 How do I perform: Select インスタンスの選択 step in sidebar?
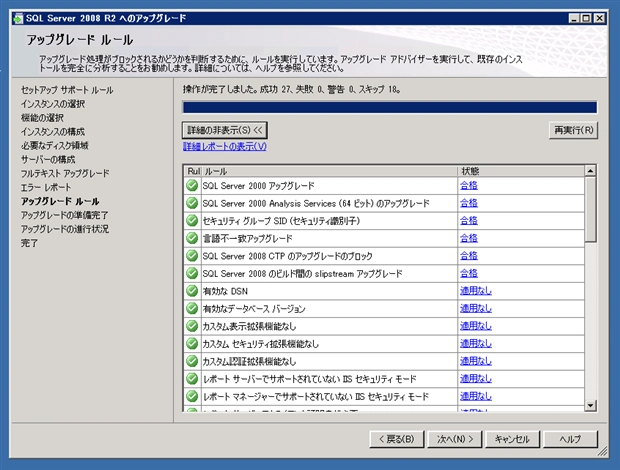53,104
